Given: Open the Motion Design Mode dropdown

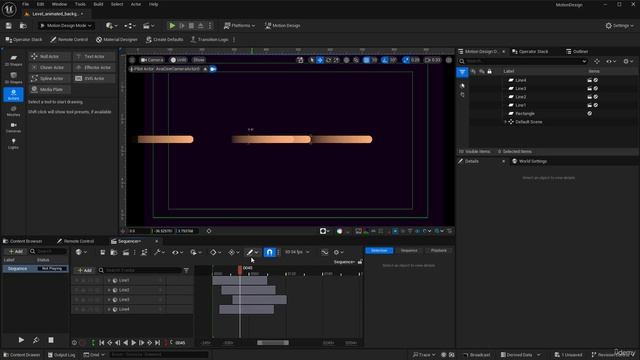Looking at the screenshot, I should [x=66, y=26].
